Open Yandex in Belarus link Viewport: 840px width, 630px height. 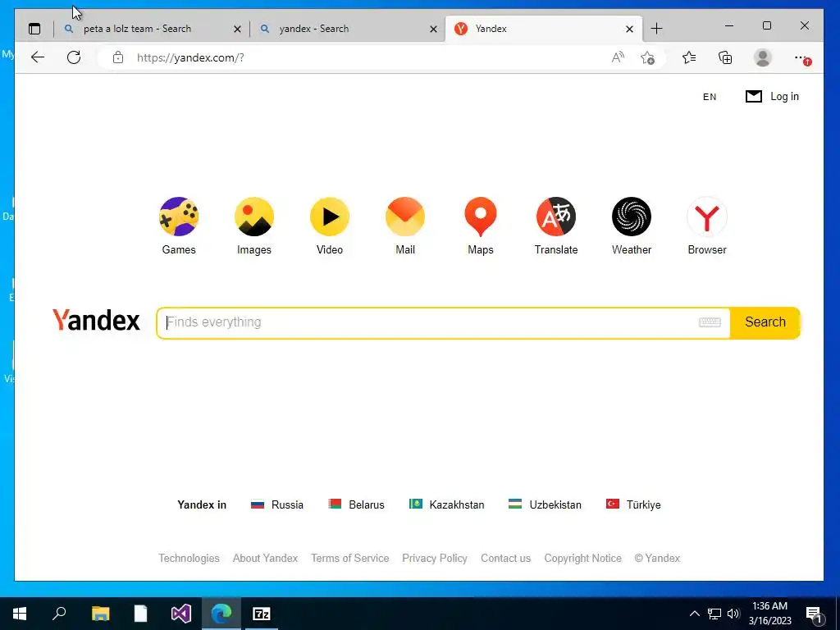click(x=356, y=504)
